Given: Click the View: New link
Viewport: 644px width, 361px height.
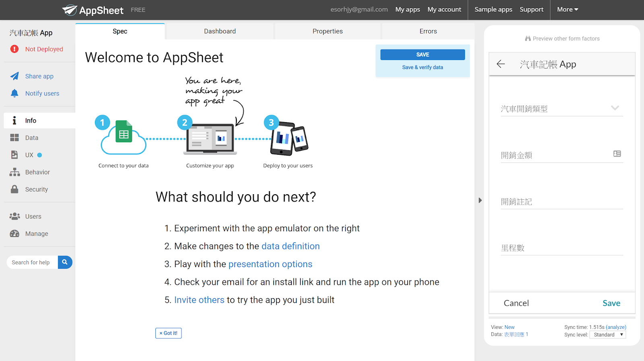Looking at the screenshot, I should click(510, 327).
